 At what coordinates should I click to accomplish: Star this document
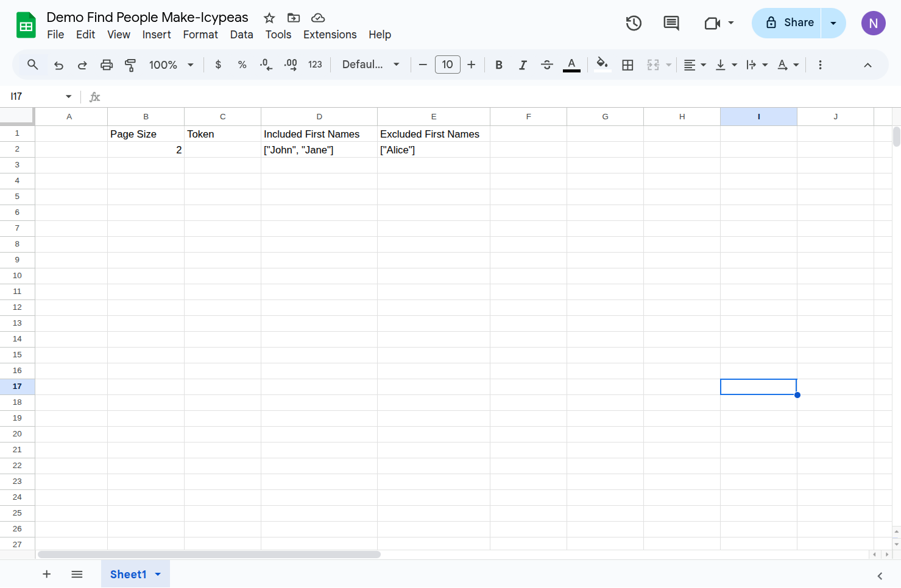click(269, 18)
